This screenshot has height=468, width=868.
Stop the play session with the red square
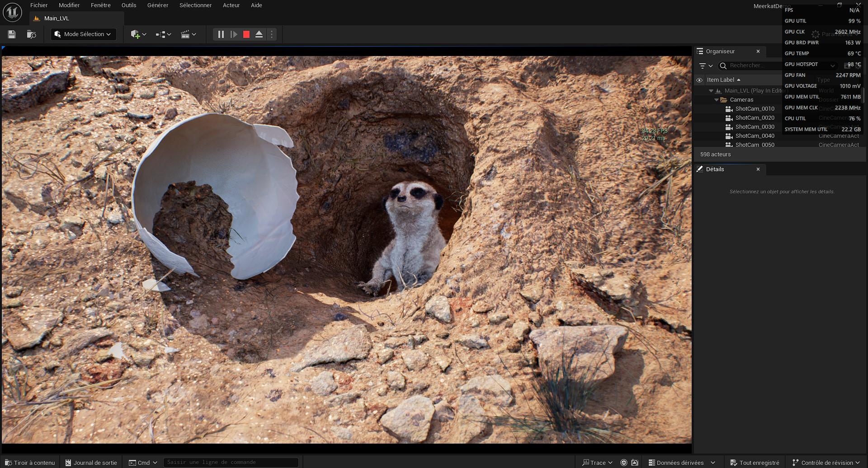[x=246, y=34]
